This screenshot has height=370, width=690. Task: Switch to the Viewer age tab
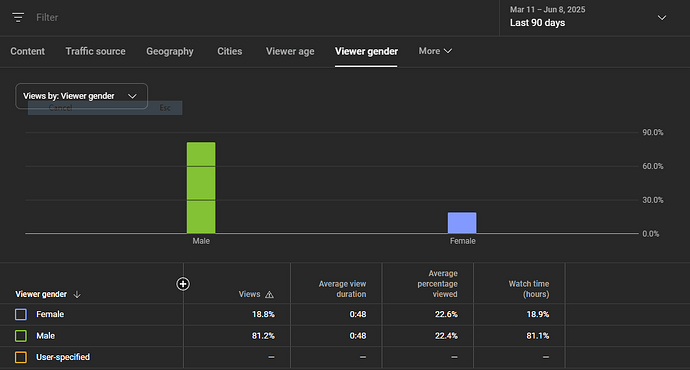290,51
